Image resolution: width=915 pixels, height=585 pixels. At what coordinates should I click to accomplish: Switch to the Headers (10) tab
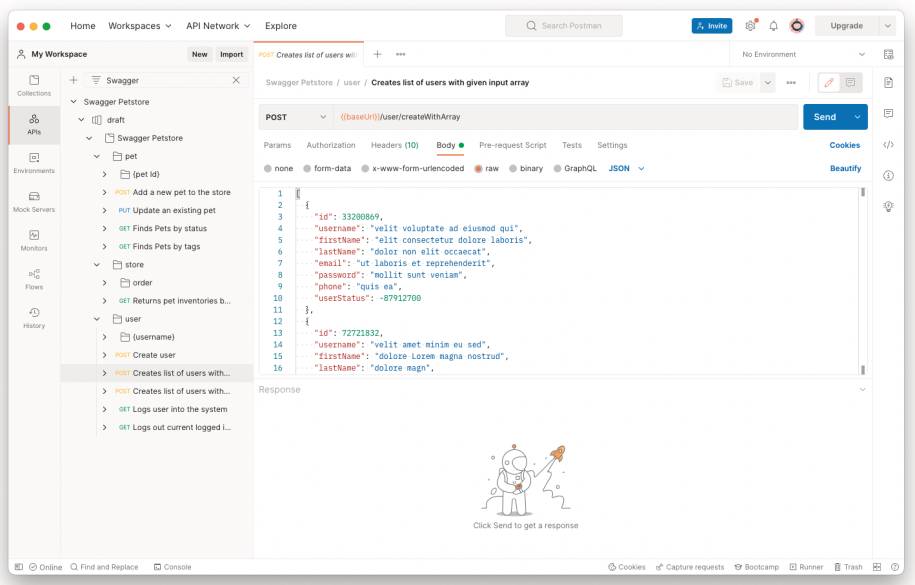coord(394,145)
